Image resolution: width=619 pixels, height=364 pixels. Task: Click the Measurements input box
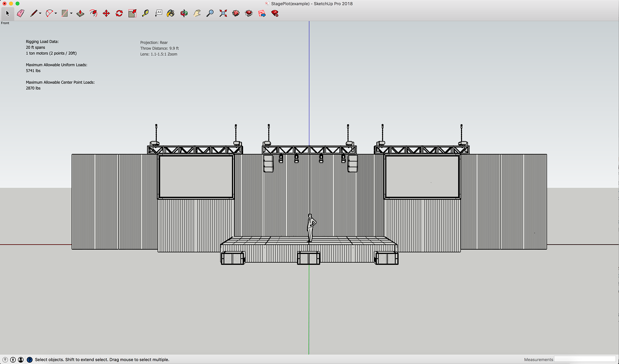[585, 359]
